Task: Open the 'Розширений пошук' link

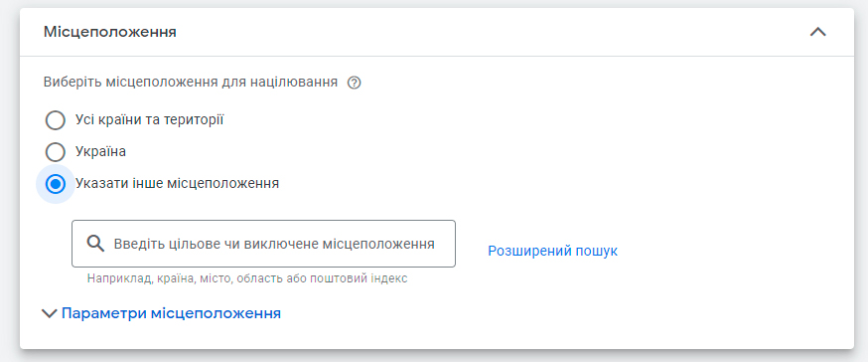Action: (552, 251)
